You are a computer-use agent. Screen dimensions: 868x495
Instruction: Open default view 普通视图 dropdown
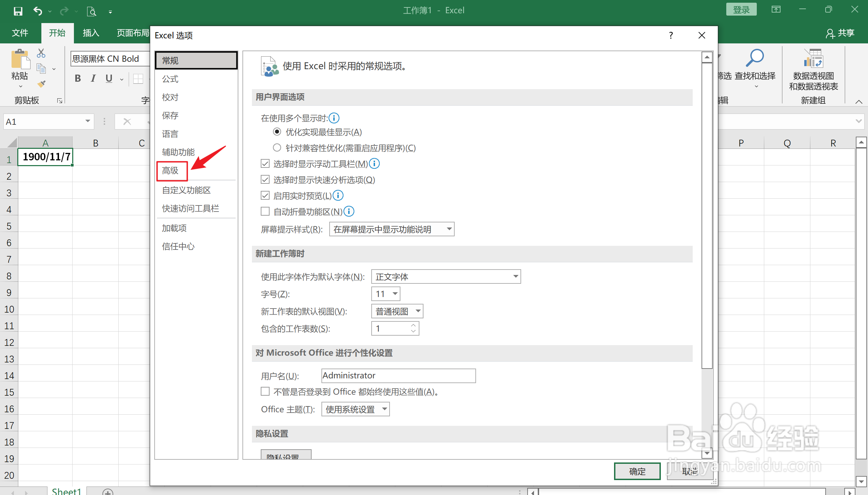pyautogui.click(x=397, y=311)
